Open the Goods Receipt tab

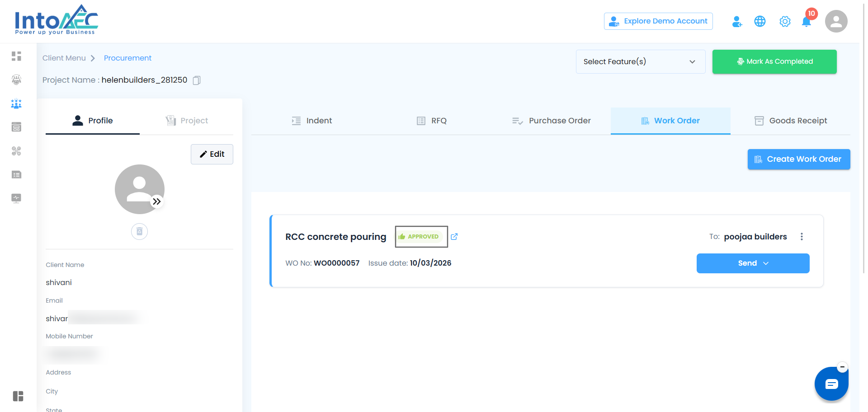point(791,121)
